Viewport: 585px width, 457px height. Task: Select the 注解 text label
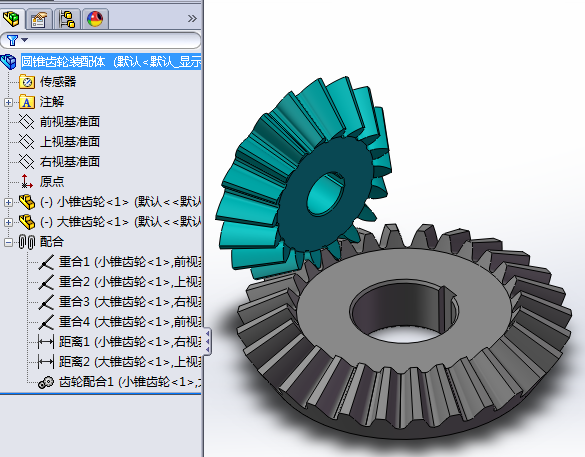[x=52, y=101]
